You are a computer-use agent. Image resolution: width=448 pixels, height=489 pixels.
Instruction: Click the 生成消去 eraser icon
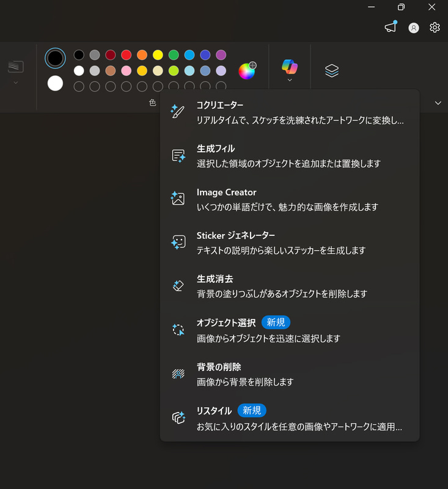178,285
